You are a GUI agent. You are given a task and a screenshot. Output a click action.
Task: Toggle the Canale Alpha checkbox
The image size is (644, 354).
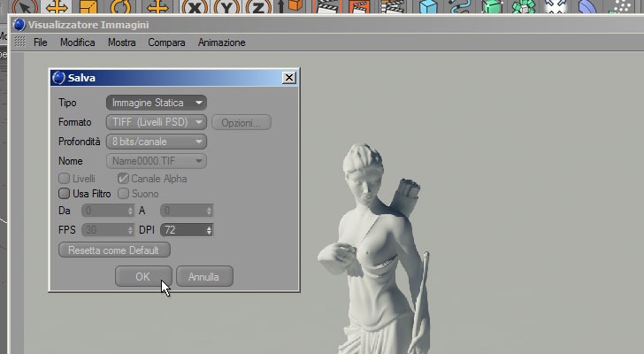click(x=123, y=179)
